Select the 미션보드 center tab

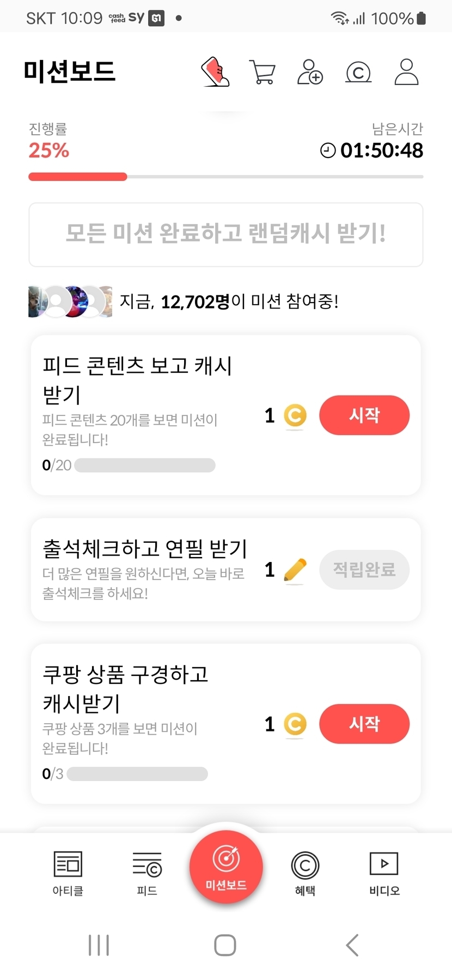(x=226, y=867)
